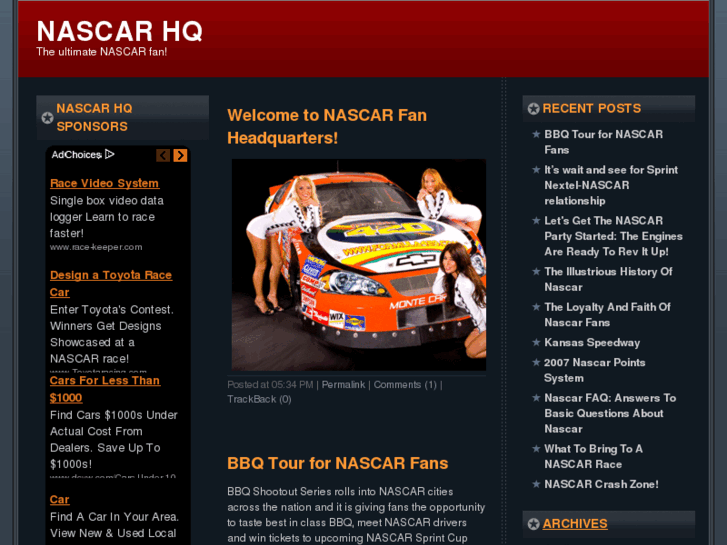Click the star icon beside Archives
Viewport: 727px width, 545px height.
point(533,524)
